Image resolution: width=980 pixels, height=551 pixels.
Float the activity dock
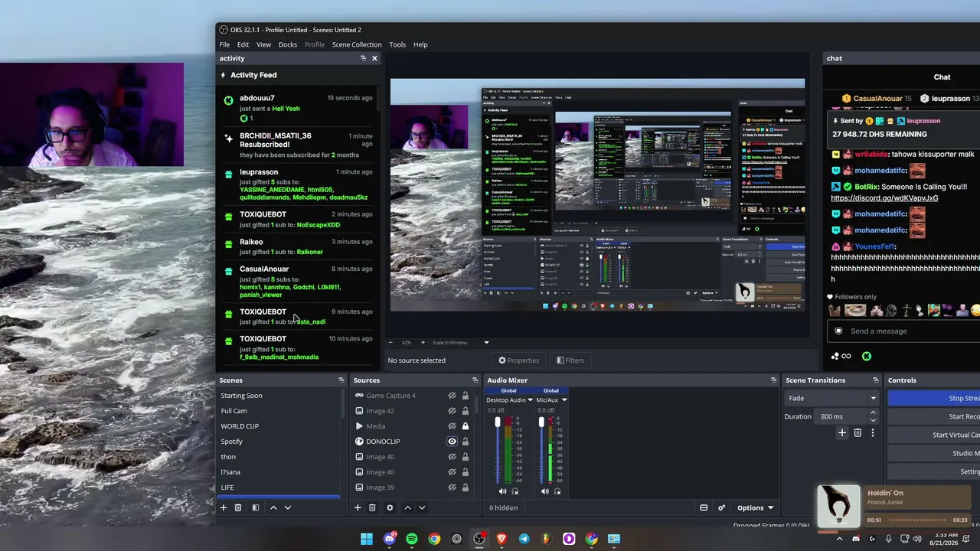[x=363, y=58]
